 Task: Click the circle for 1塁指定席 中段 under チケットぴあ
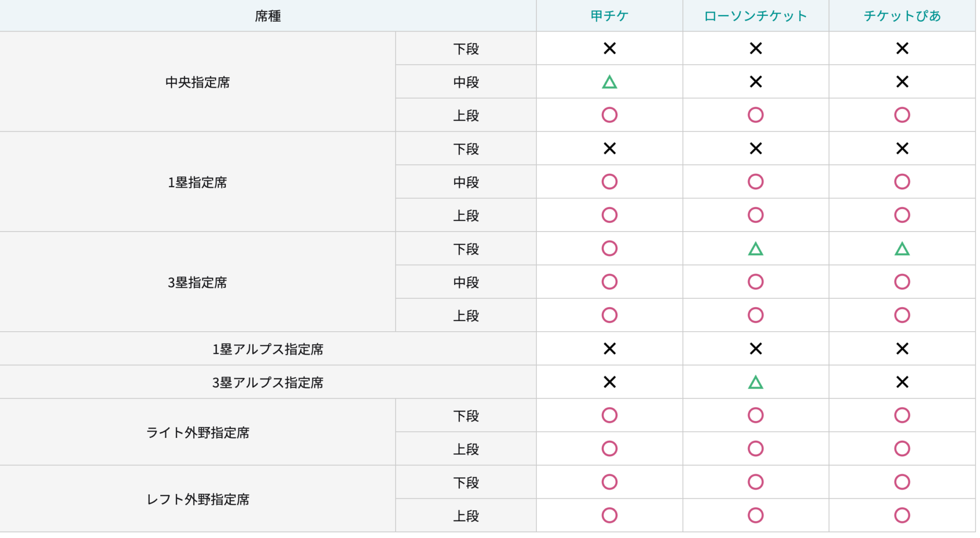(x=902, y=182)
